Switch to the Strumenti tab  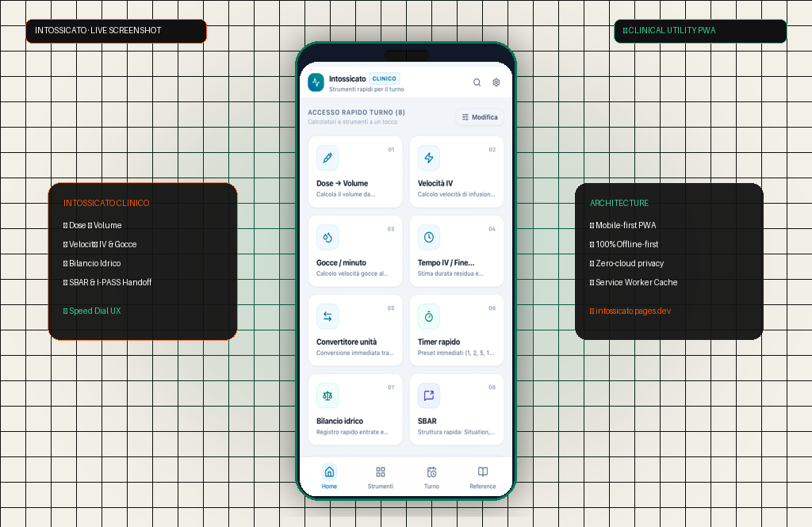(x=381, y=477)
